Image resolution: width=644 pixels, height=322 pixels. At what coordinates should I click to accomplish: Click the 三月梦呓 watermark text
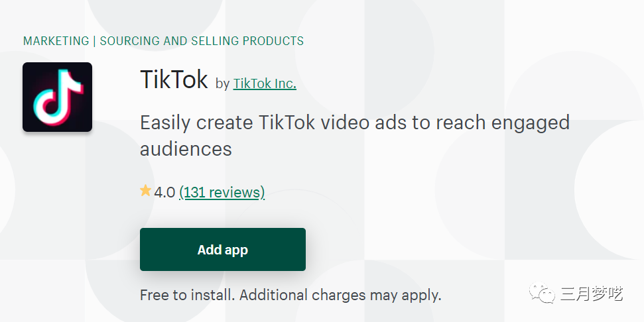pyautogui.click(x=598, y=294)
